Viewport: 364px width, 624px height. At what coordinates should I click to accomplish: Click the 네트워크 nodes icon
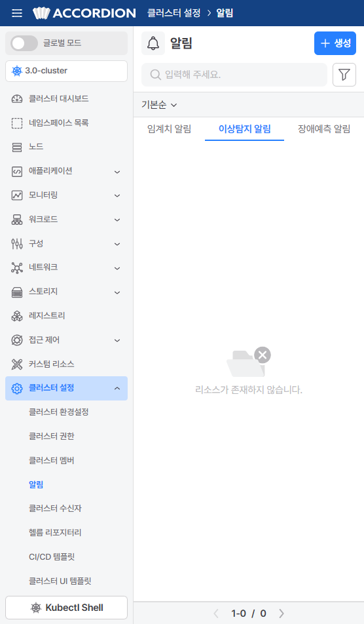point(16,268)
